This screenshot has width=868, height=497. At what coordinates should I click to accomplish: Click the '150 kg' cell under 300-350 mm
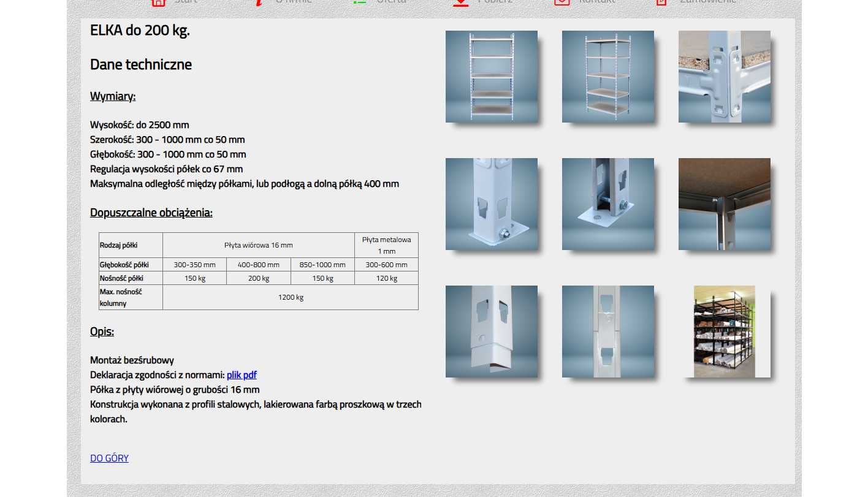[x=195, y=278]
